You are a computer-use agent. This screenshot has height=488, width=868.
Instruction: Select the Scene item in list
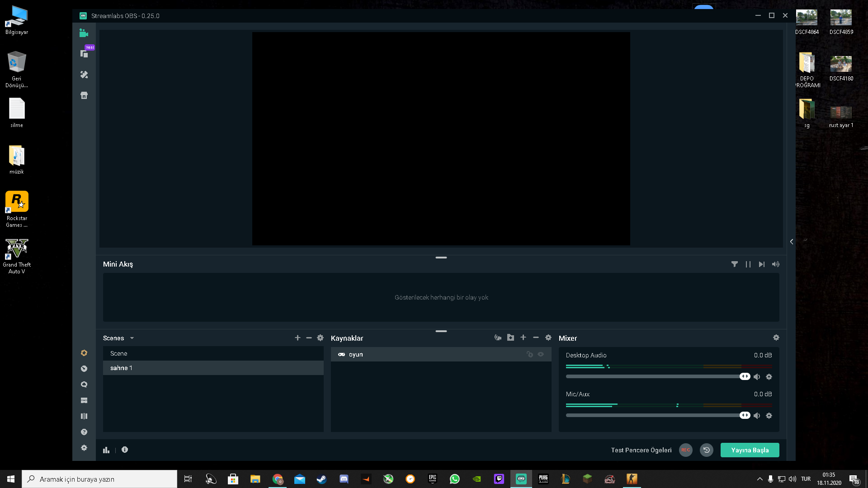(213, 353)
